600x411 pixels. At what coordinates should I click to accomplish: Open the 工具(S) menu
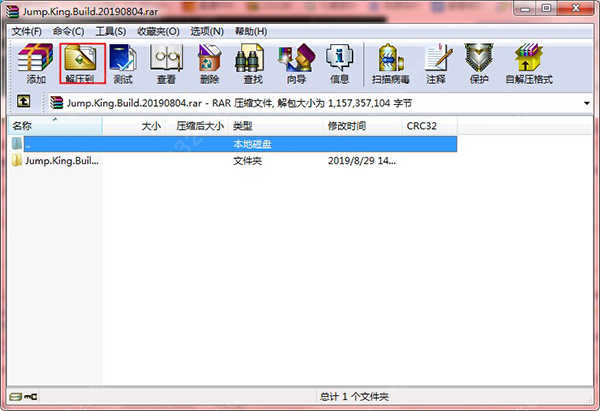110,32
